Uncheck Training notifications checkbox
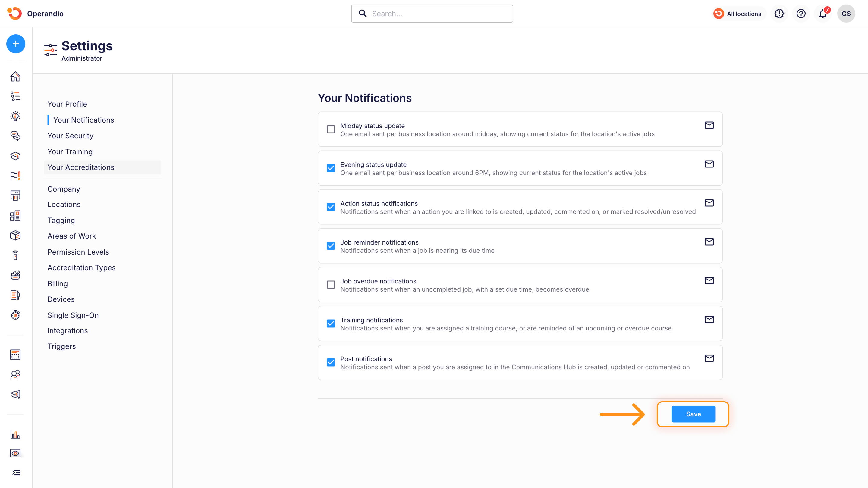This screenshot has width=868, height=488. (x=331, y=324)
